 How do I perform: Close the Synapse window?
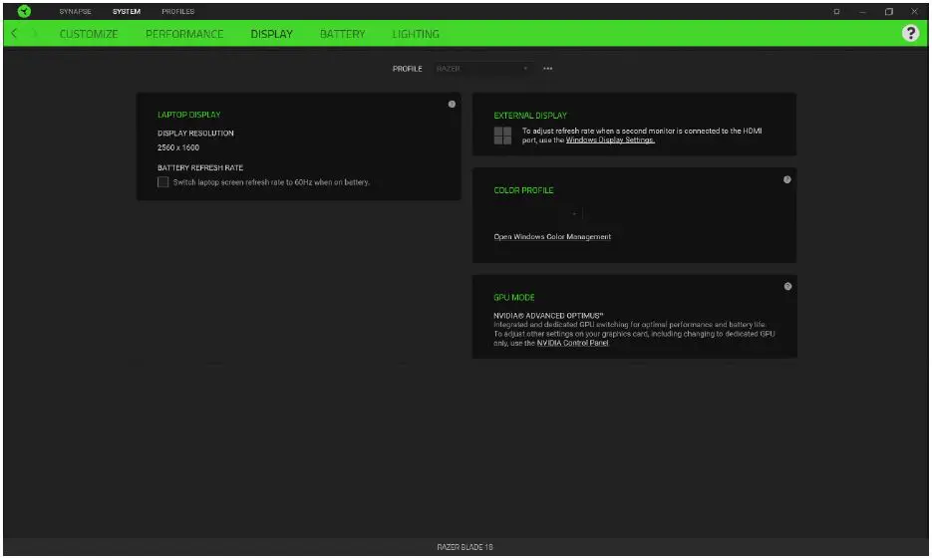[x=914, y=11]
